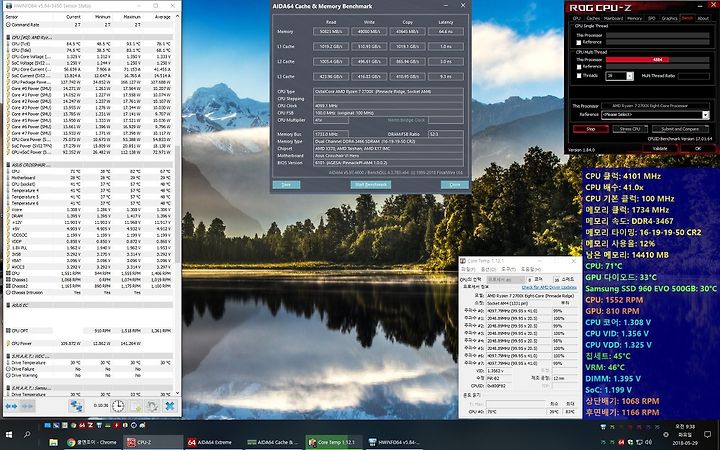720x450 pixels.
Task: Click Start Benchmark in AIDA64 window
Action: coord(371,185)
